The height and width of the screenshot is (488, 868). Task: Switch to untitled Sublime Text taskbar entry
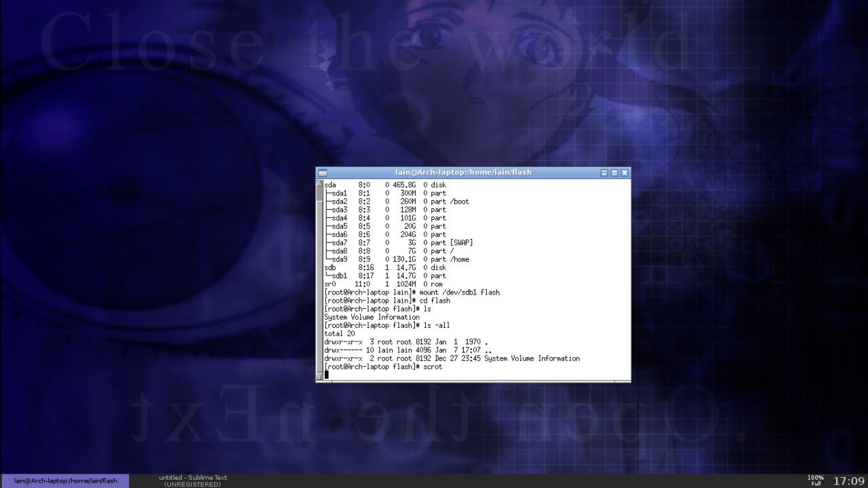pos(193,481)
